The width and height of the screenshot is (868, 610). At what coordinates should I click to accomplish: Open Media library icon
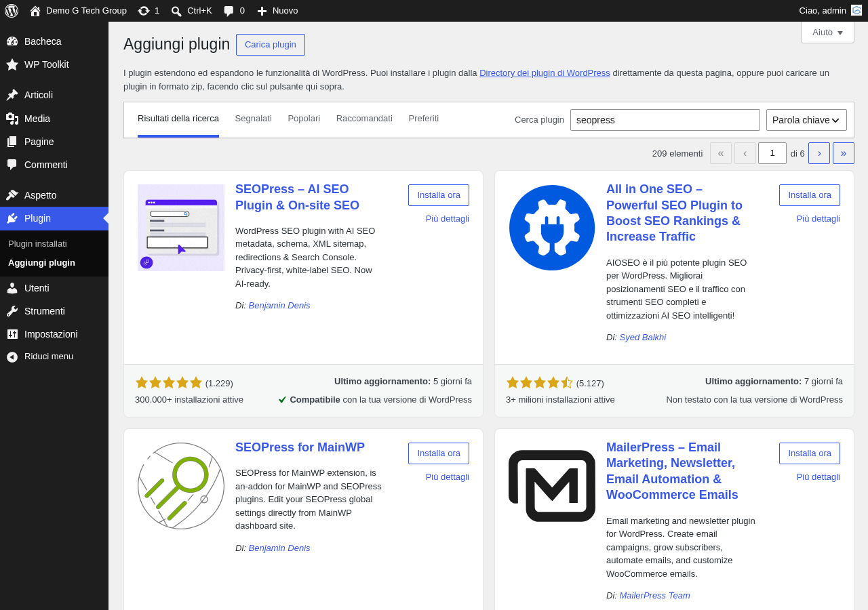(12, 119)
